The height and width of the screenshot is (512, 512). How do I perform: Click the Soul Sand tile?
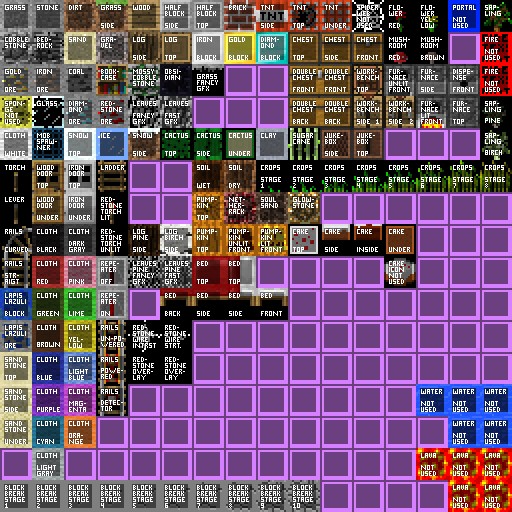pos(272,208)
